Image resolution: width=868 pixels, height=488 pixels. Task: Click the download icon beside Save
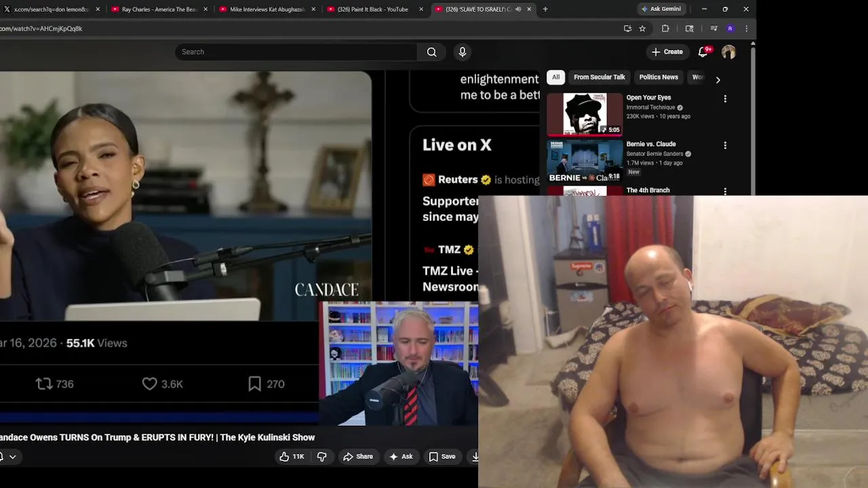pyautogui.click(x=475, y=457)
